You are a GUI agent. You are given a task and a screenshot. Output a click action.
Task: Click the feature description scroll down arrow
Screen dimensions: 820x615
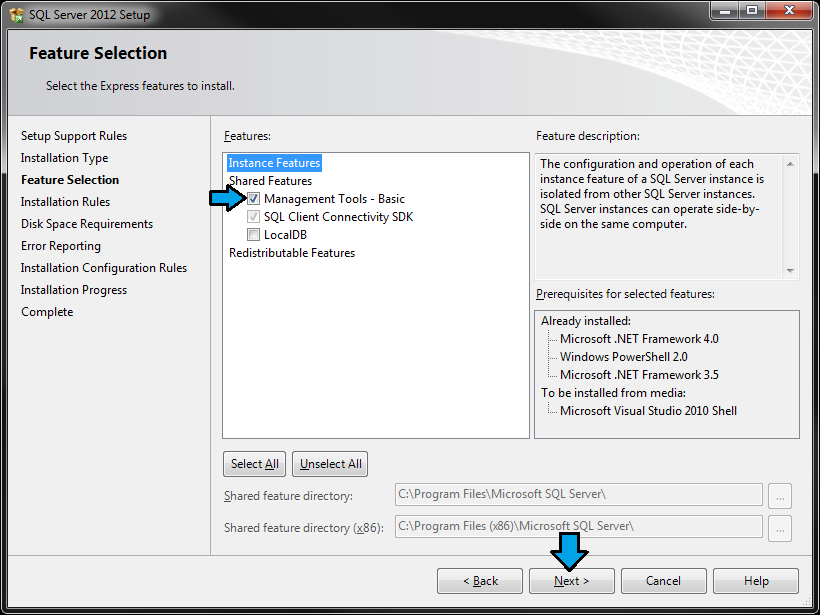790,270
